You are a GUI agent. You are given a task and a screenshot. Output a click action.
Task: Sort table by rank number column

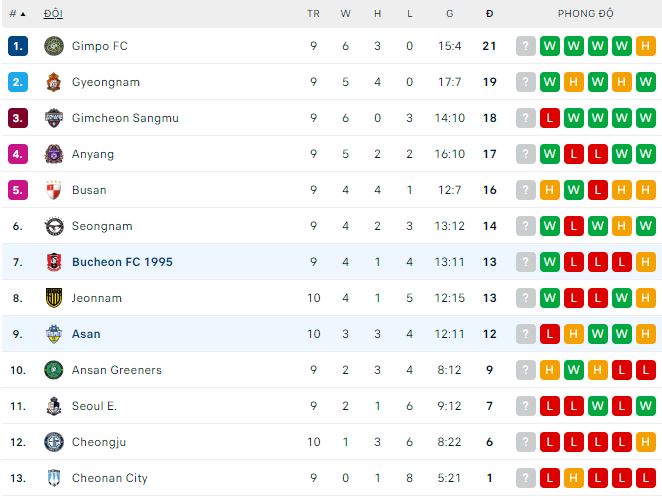click(17, 14)
